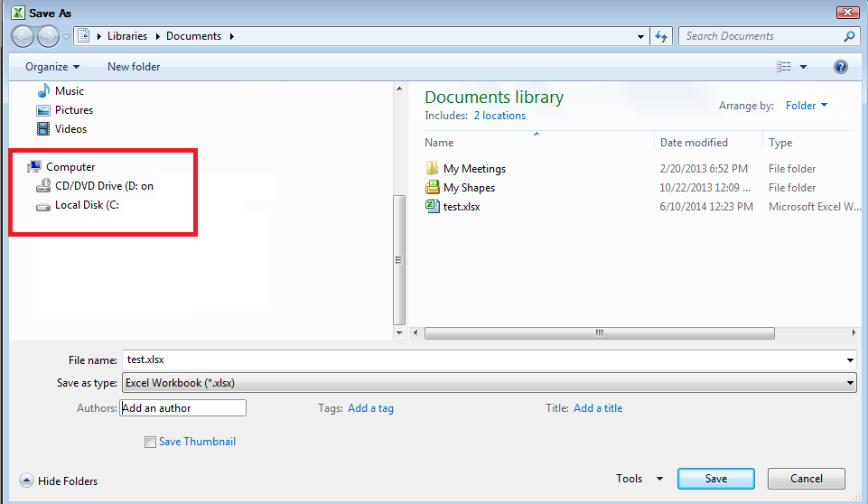Select Computer in the navigation pane
The width and height of the screenshot is (868, 504).
[x=70, y=167]
